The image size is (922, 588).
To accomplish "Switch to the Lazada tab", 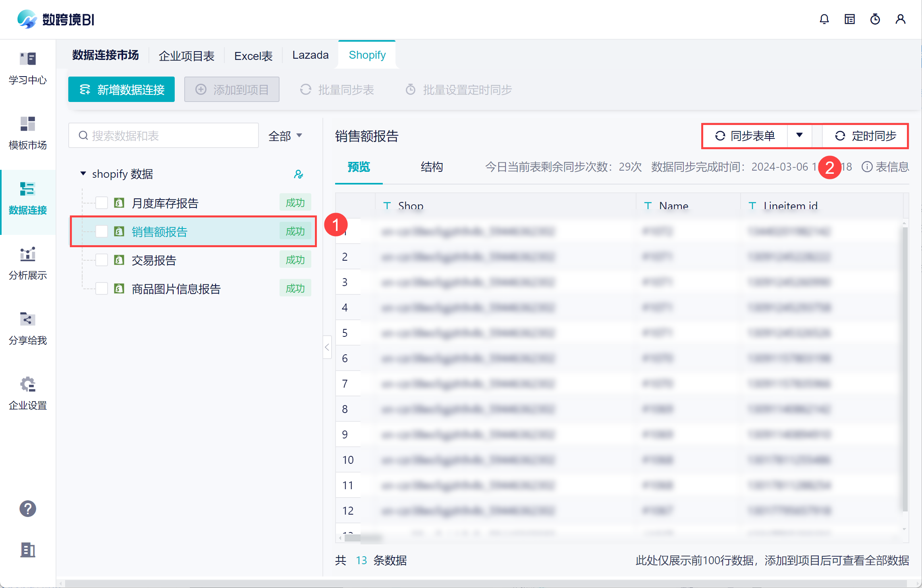I will pyautogui.click(x=310, y=55).
